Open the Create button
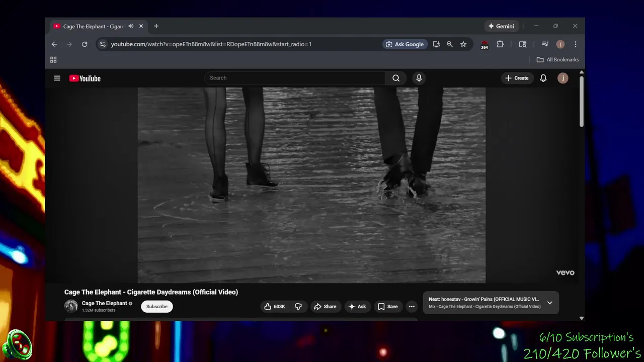This screenshot has width=644, height=362. point(517,78)
